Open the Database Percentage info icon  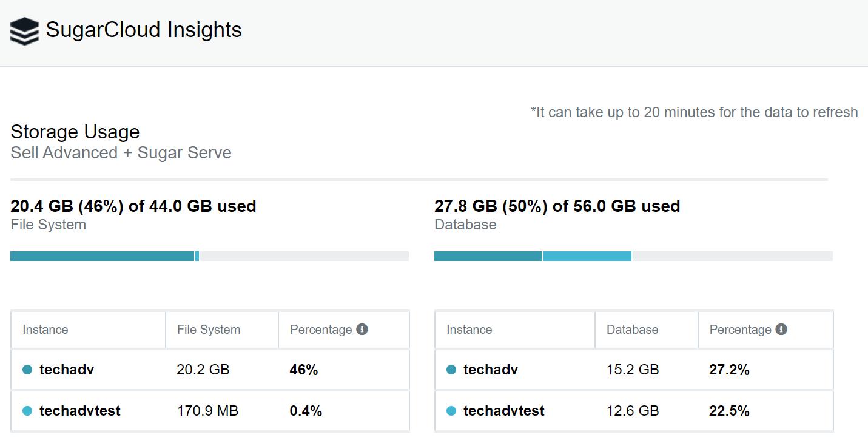[x=782, y=329]
